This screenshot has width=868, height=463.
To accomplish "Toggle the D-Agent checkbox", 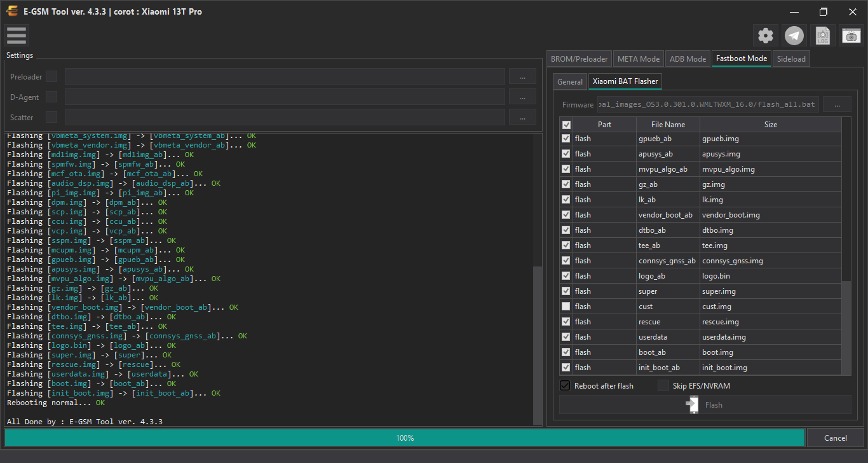I will [51, 97].
